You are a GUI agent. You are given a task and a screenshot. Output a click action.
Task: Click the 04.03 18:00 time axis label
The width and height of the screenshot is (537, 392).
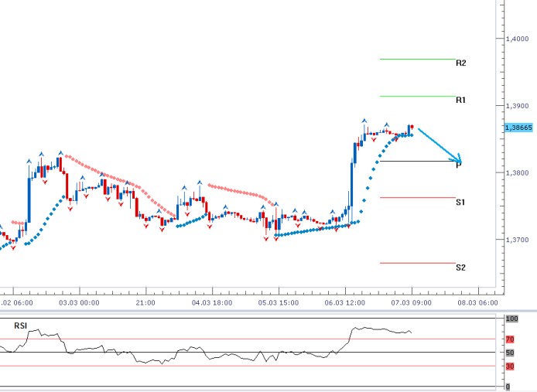tap(212, 303)
